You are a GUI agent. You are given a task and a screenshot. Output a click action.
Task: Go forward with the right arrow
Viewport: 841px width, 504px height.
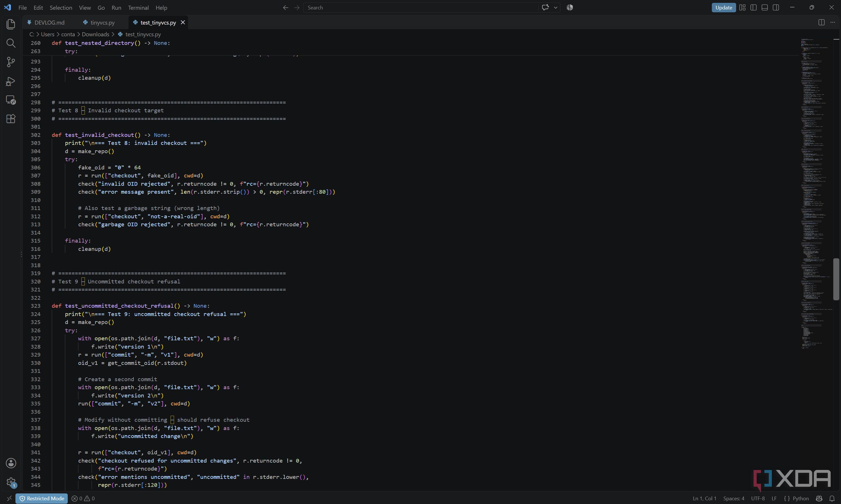[x=297, y=7]
